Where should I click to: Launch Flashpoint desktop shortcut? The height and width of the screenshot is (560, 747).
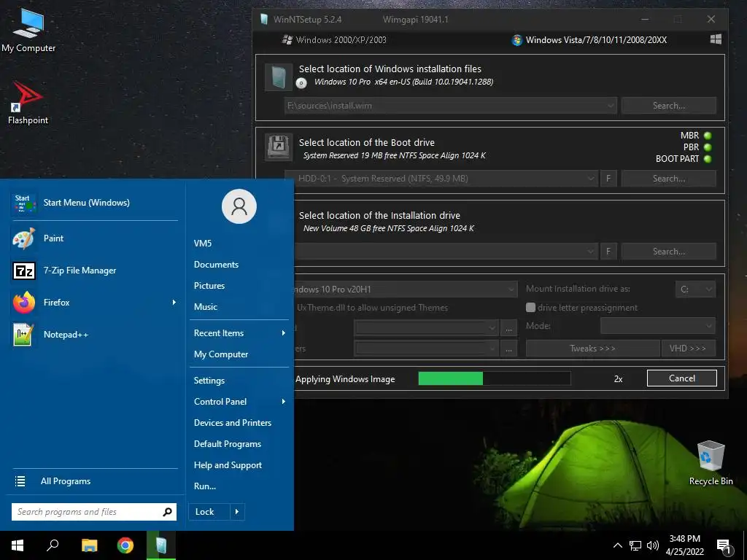coord(28,103)
